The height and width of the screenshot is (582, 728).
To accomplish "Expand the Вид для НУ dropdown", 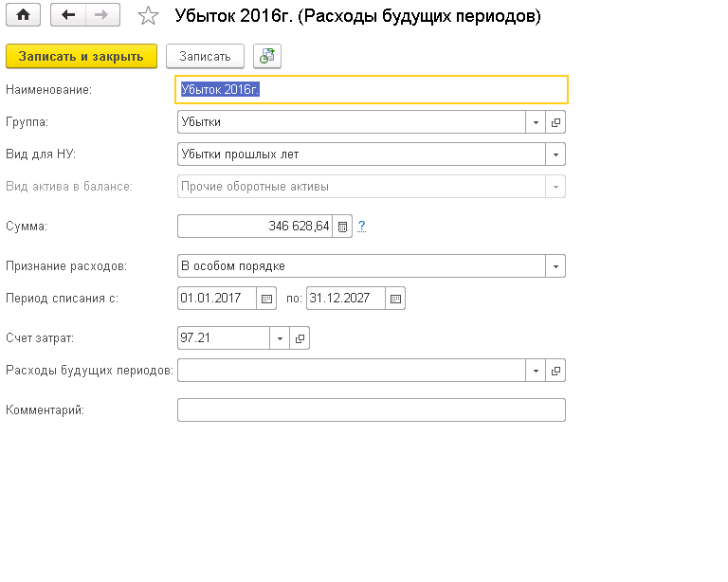I will [x=555, y=155].
